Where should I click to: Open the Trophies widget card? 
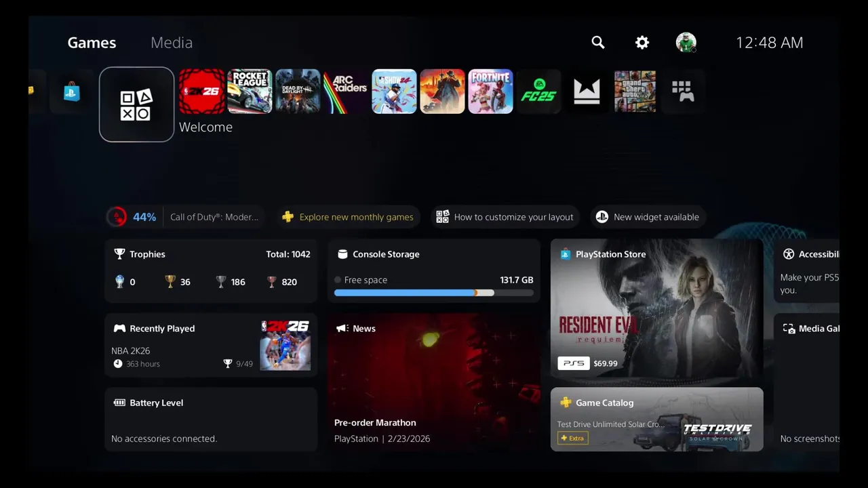[x=211, y=270]
